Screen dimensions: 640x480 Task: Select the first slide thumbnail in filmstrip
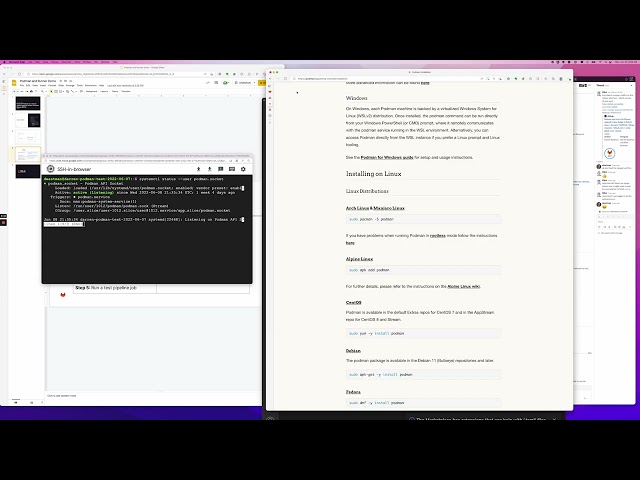(28, 103)
